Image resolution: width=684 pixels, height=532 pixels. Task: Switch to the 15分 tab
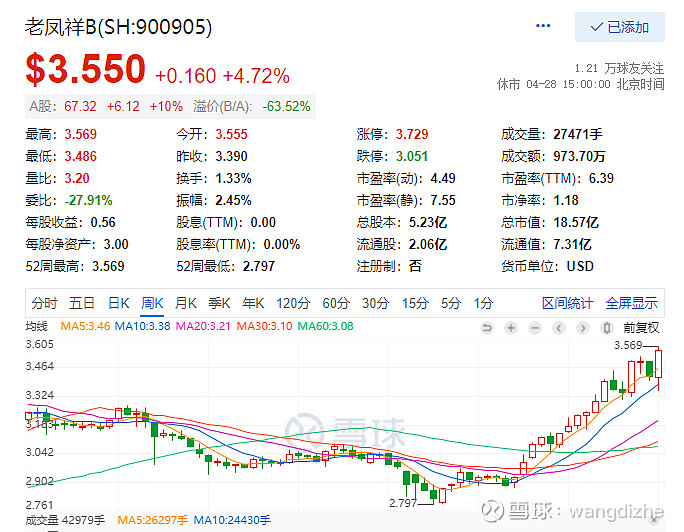click(x=415, y=303)
